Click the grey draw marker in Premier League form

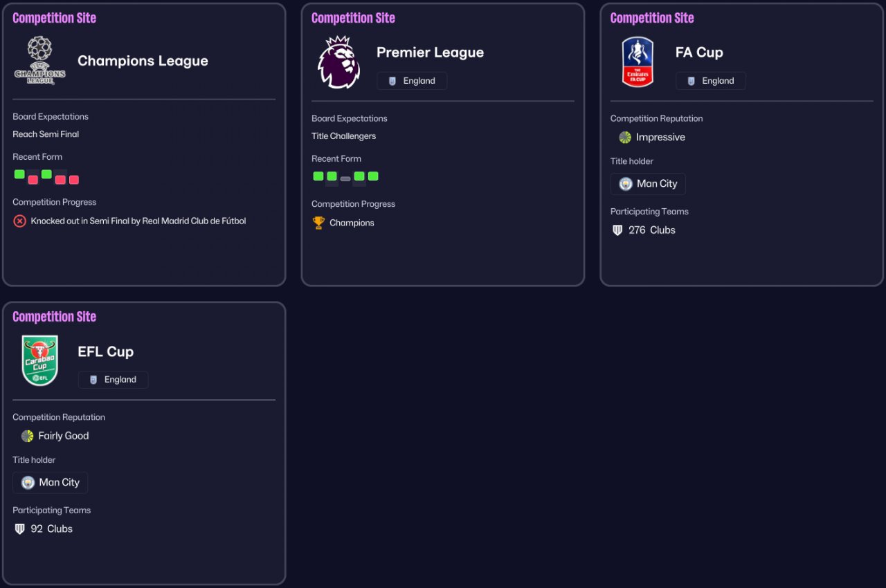(x=345, y=178)
